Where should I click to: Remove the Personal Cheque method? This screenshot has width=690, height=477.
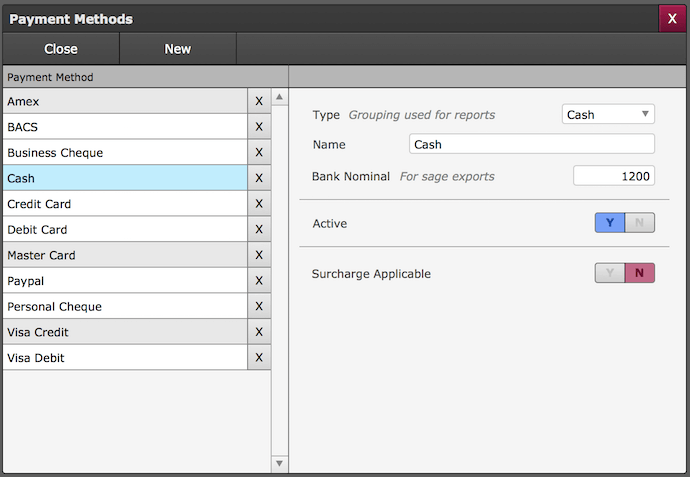point(259,307)
